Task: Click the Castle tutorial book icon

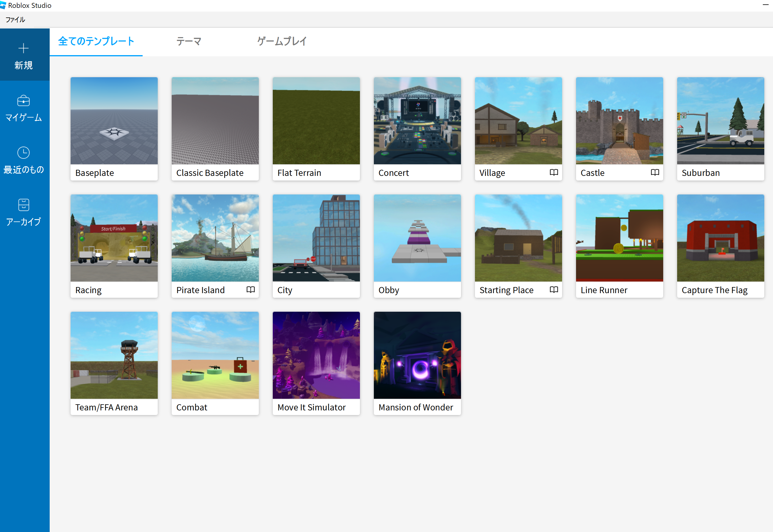Action: click(x=655, y=172)
